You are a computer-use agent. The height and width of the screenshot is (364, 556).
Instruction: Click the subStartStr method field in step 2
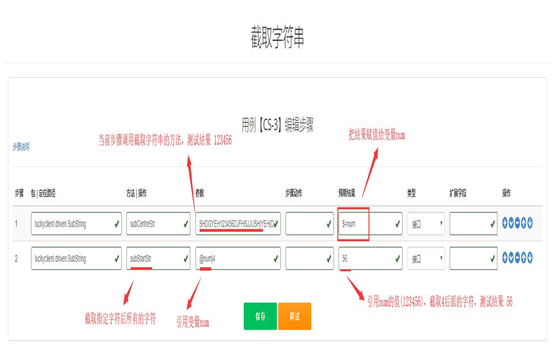click(158, 258)
